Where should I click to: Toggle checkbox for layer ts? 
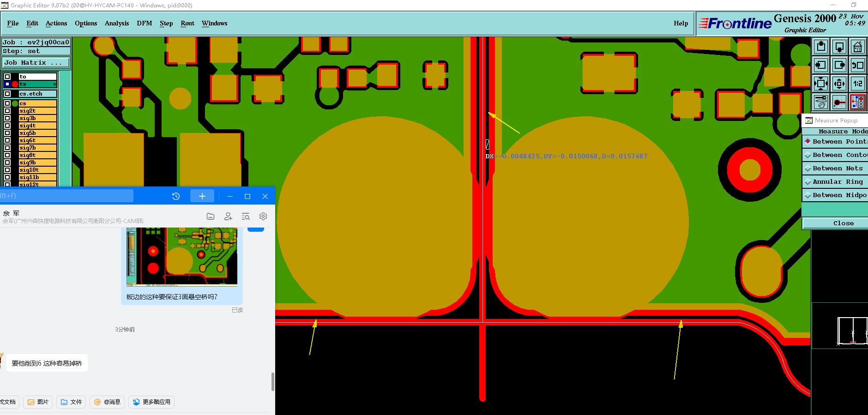click(7, 84)
